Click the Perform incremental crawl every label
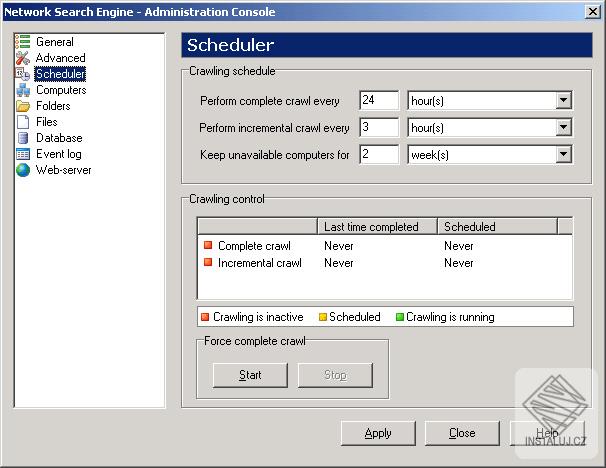Viewport: 606px width, 468px height. click(274, 128)
